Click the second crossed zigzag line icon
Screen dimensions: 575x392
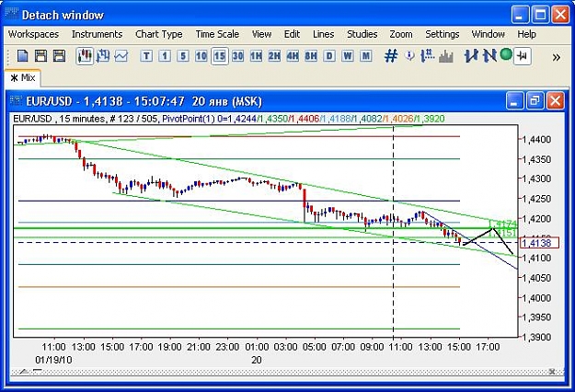[489, 56]
